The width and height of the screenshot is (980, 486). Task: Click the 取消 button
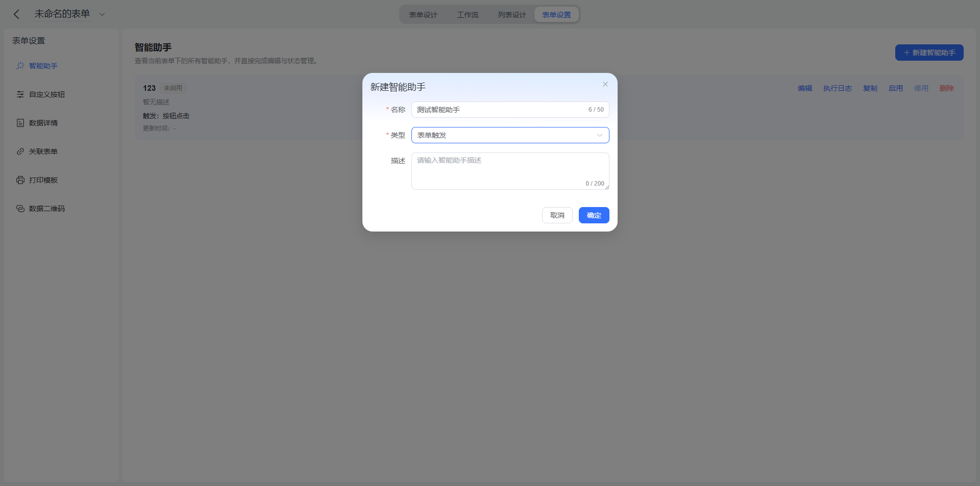pyautogui.click(x=557, y=215)
